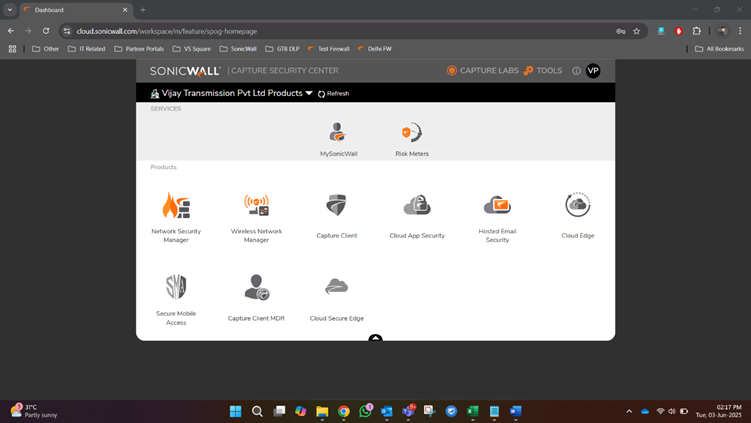
Task: Open Capture Client MDR
Action: click(x=256, y=297)
